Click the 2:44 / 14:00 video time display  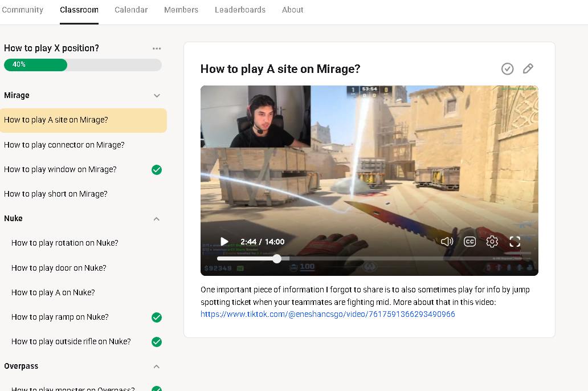(262, 242)
